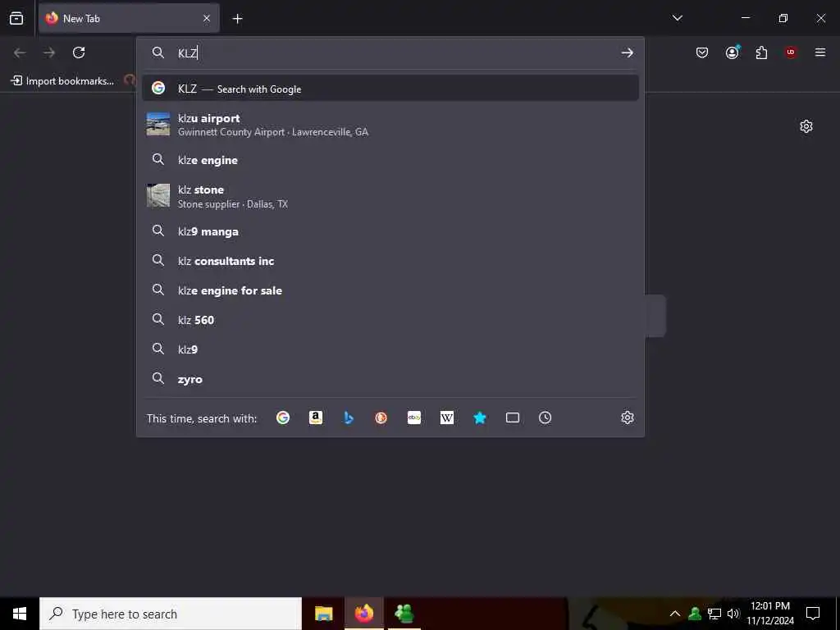This screenshot has height=630, width=840.
Task: Choose the klze engine suggestion
Action: (x=390, y=160)
